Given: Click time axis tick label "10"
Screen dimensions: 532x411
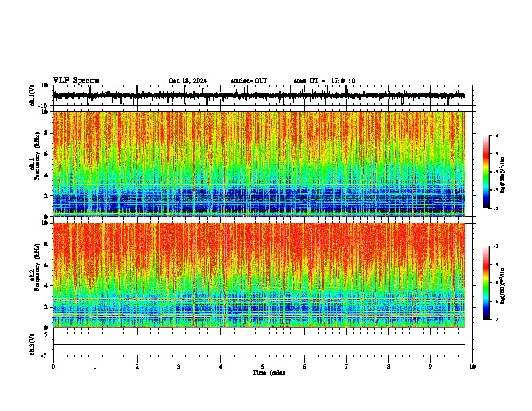Looking at the screenshot, I should pos(472,367).
